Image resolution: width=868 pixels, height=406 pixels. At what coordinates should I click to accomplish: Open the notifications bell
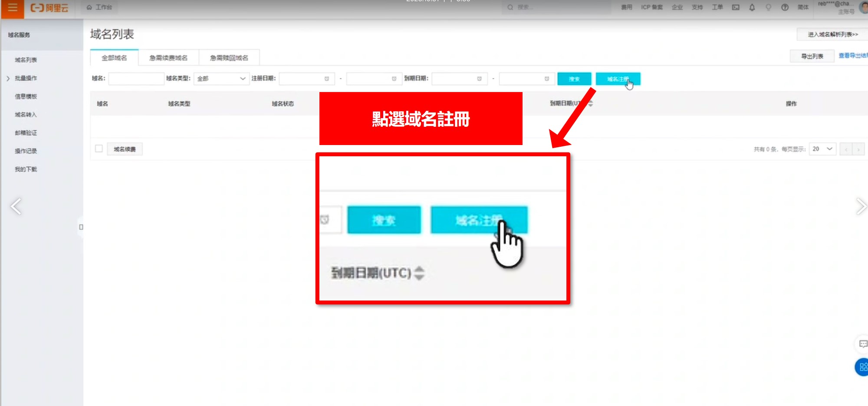[752, 7]
